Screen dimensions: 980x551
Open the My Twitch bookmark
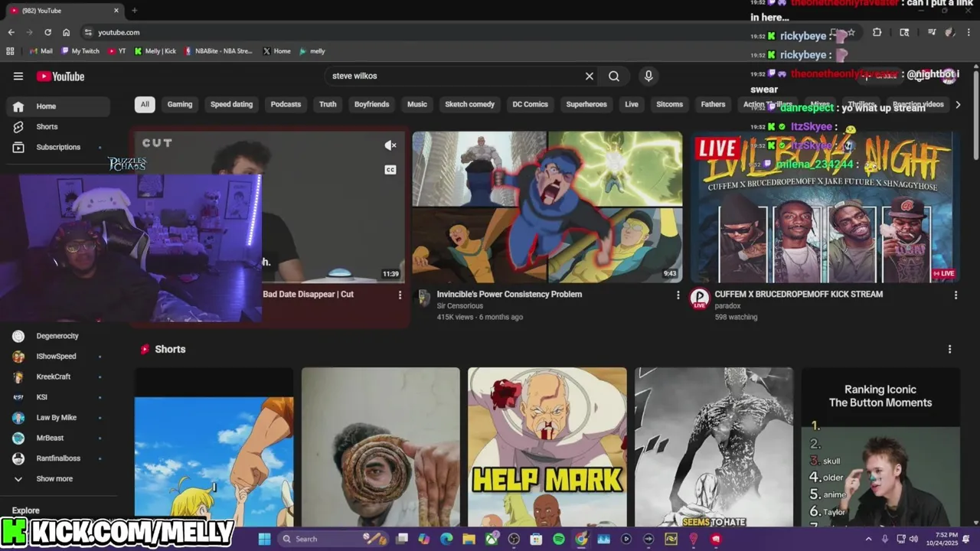click(80, 51)
